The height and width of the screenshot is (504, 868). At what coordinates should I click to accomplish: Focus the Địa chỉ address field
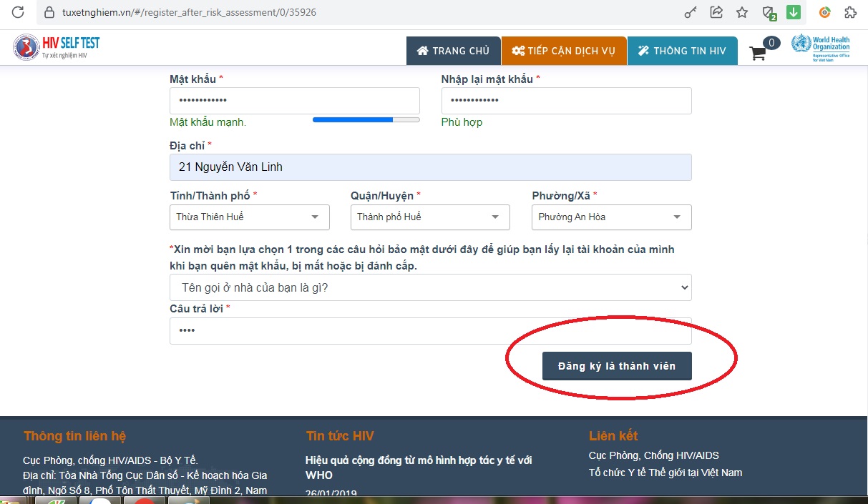tap(430, 167)
